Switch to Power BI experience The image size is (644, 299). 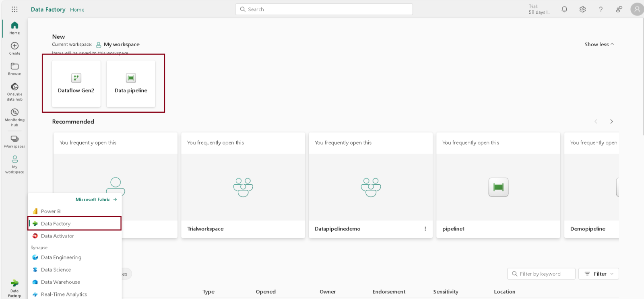point(74,211)
